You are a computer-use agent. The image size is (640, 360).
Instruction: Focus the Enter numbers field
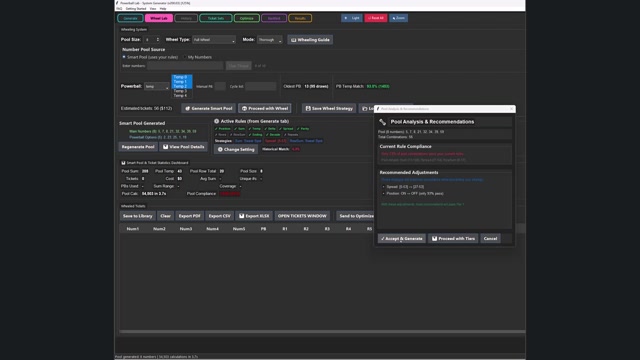185,66
